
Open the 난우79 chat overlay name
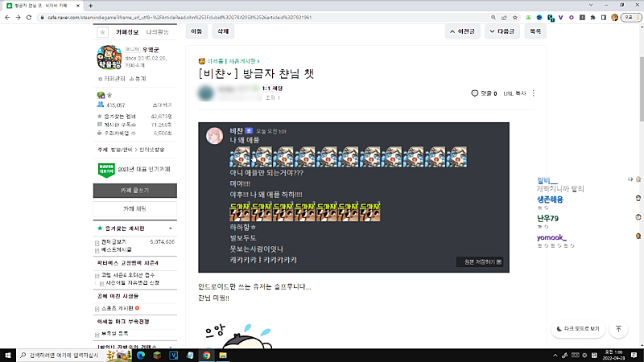coord(548,219)
